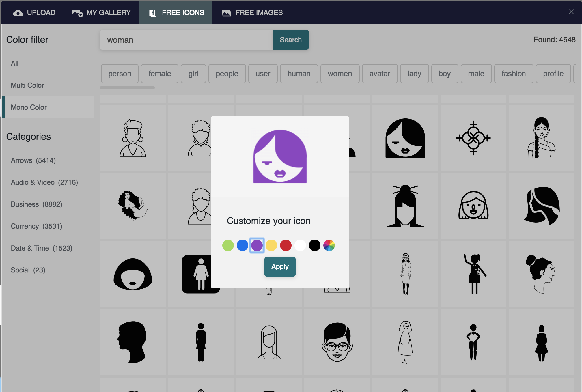Select the woman hands on hips icon
Screen dimensions: 582x392
473,342
